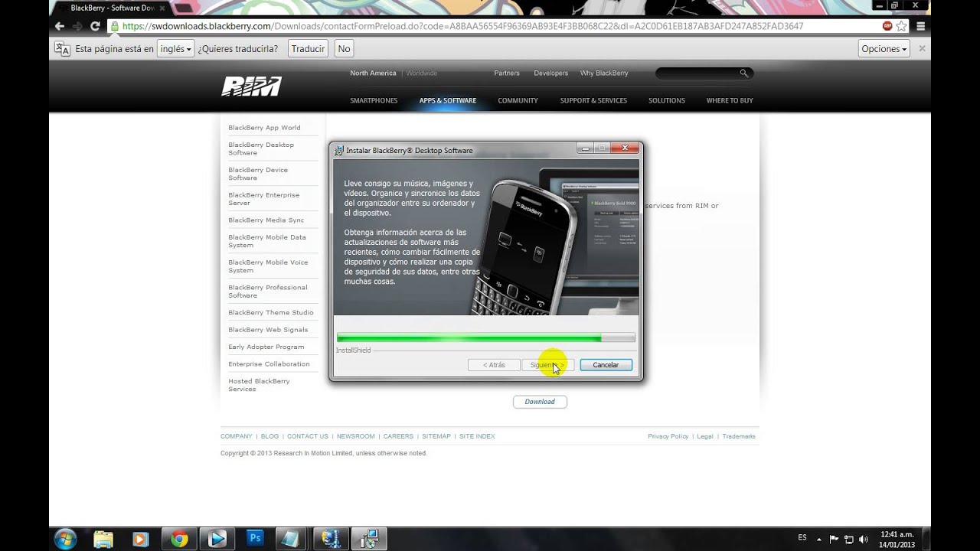Open BlackBerry Theme Studio link
The height and width of the screenshot is (551, 980).
271,312
